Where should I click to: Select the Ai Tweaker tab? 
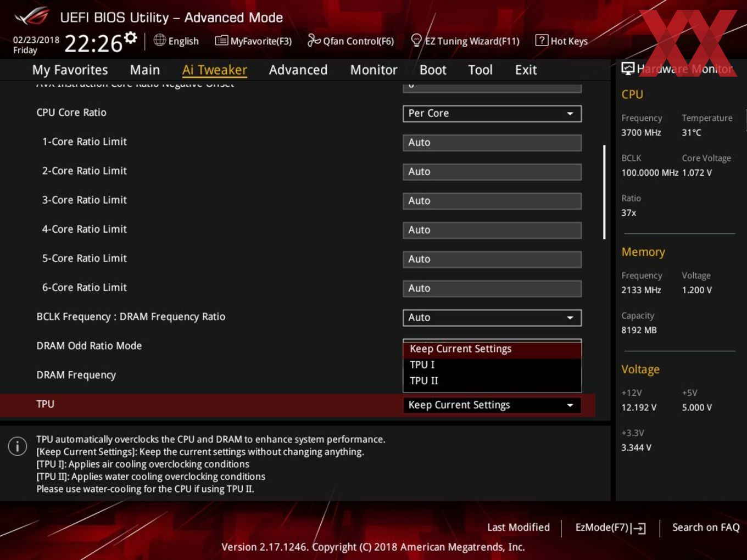pyautogui.click(x=215, y=70)
